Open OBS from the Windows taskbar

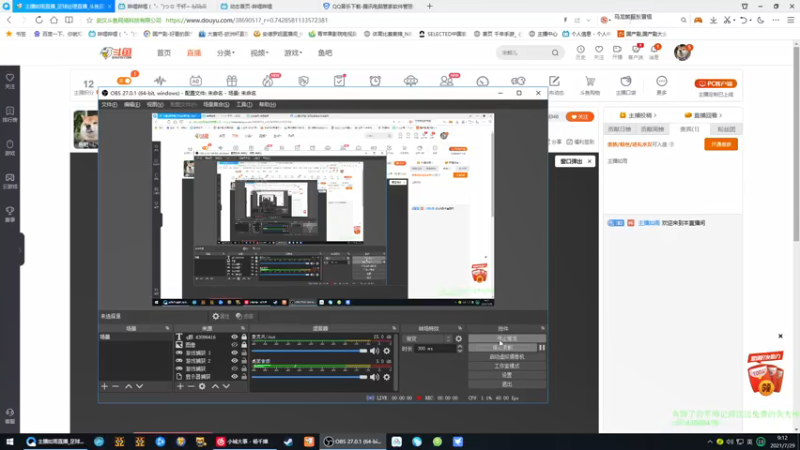[354, 441]
